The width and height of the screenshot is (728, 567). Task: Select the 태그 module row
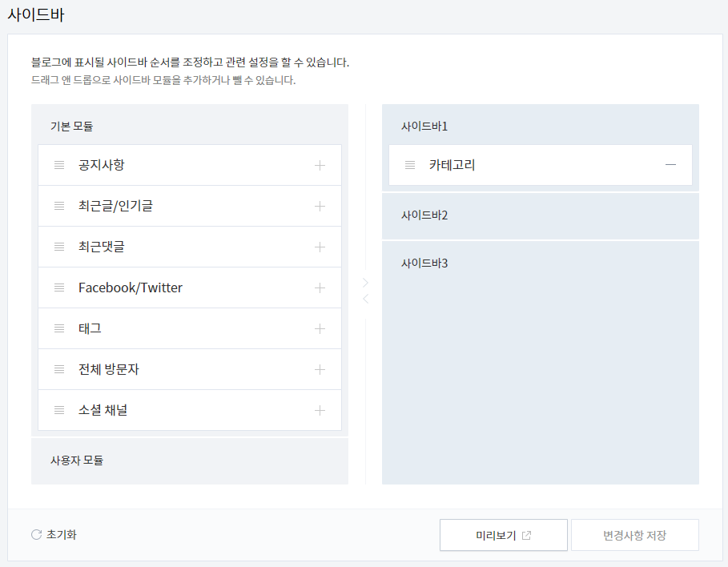click(x=190, y=328)
